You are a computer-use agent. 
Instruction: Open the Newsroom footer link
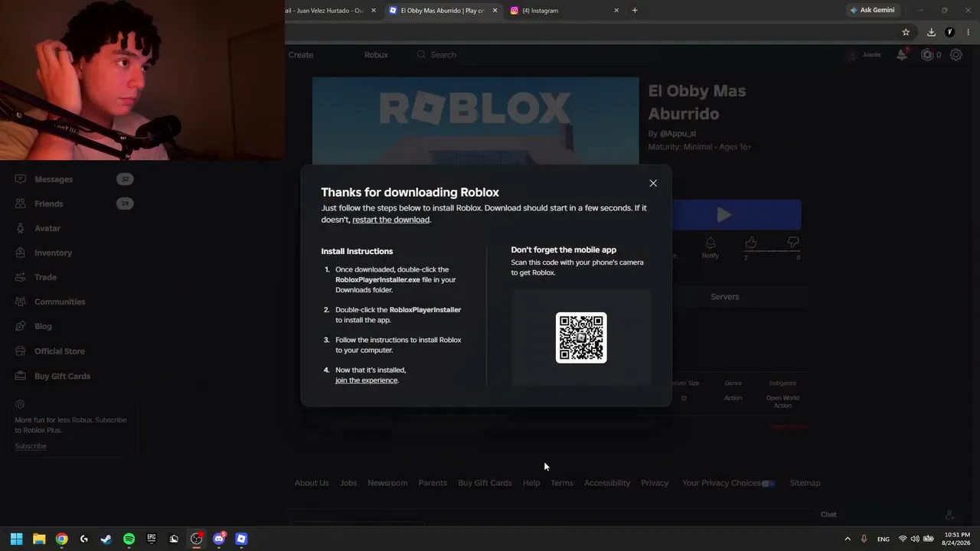point(387,483)
